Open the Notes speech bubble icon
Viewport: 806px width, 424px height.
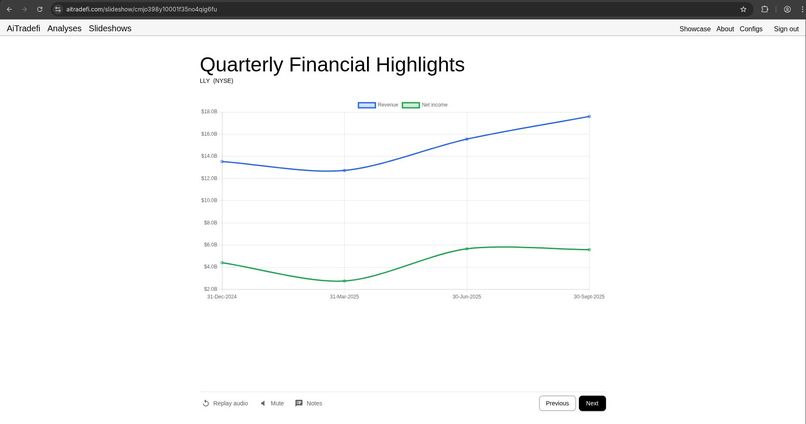point(299,403)
